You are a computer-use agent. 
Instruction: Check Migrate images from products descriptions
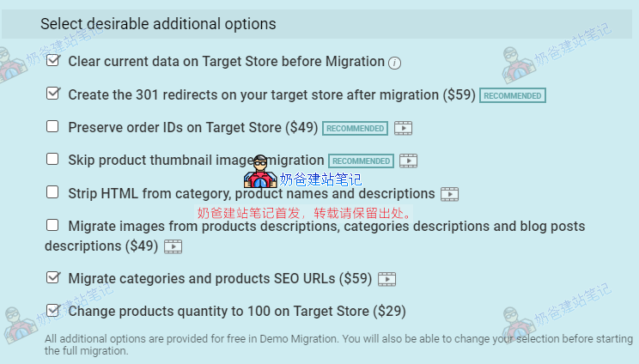[x=53, y=226]
